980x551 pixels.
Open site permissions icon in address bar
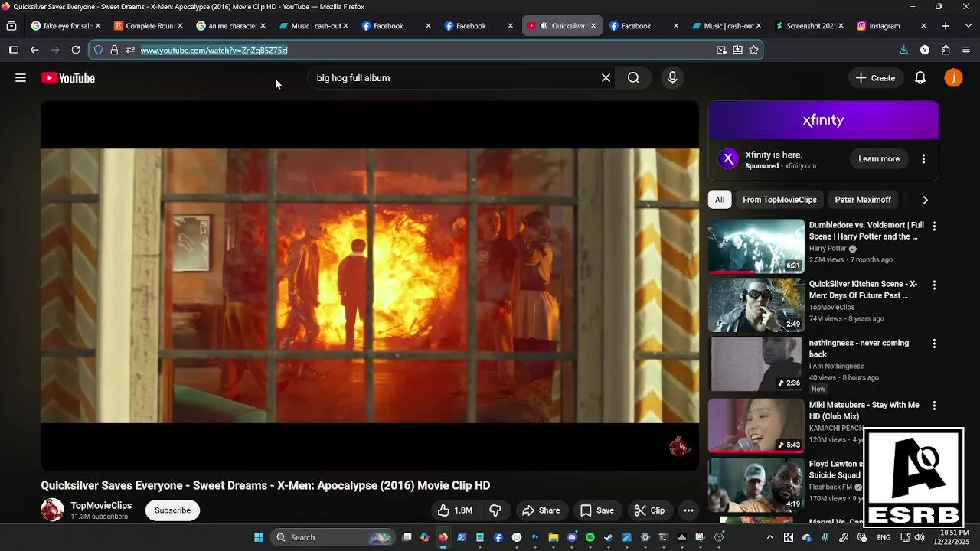(130, 50)
